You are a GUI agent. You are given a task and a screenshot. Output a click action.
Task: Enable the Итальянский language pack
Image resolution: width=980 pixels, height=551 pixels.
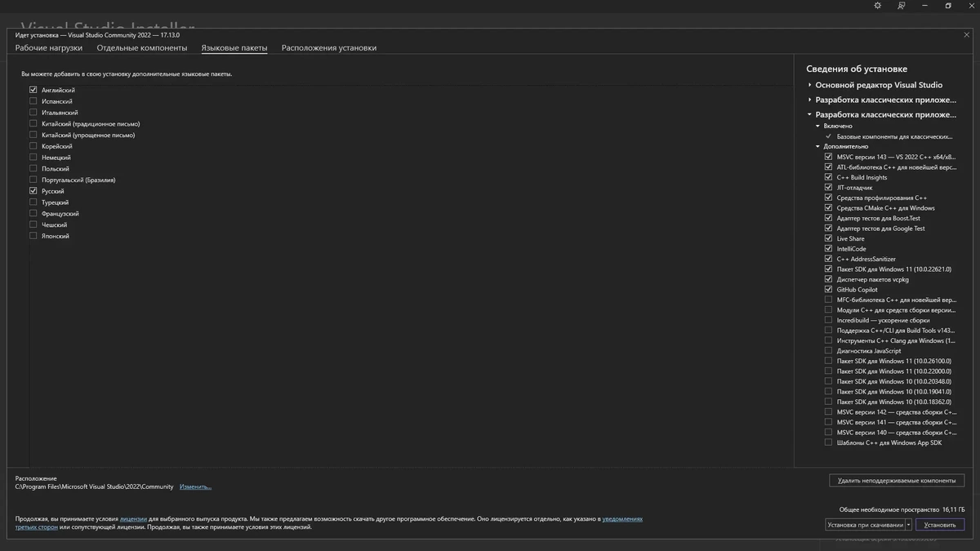33,113
